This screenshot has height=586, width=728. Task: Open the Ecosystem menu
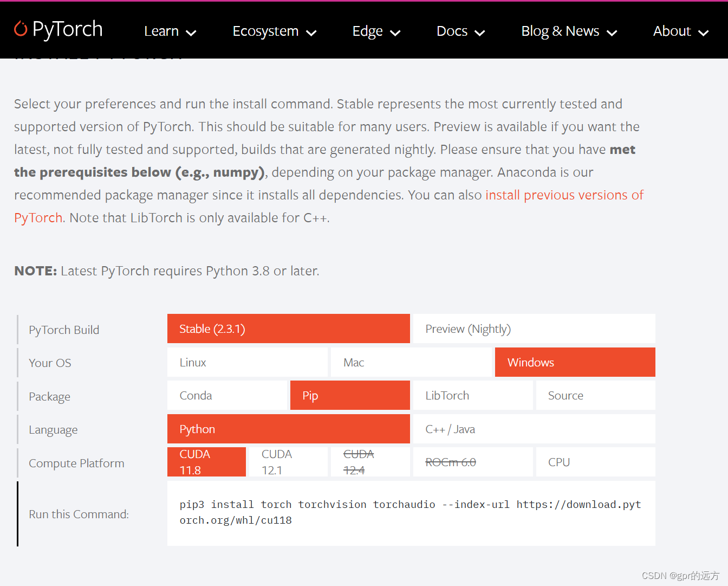pyautogui.click(x=274, y=31)
